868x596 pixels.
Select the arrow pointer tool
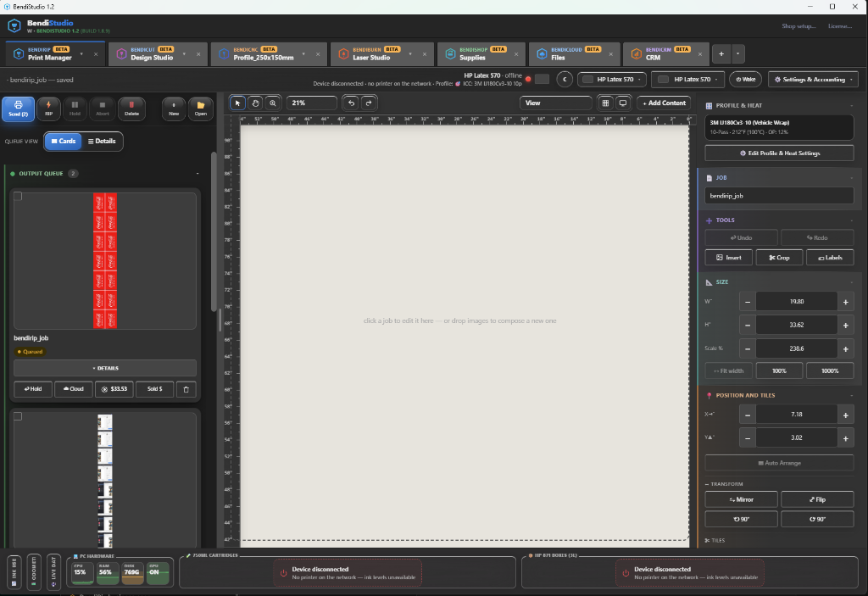pyautogui.click(x=237, y=103)
